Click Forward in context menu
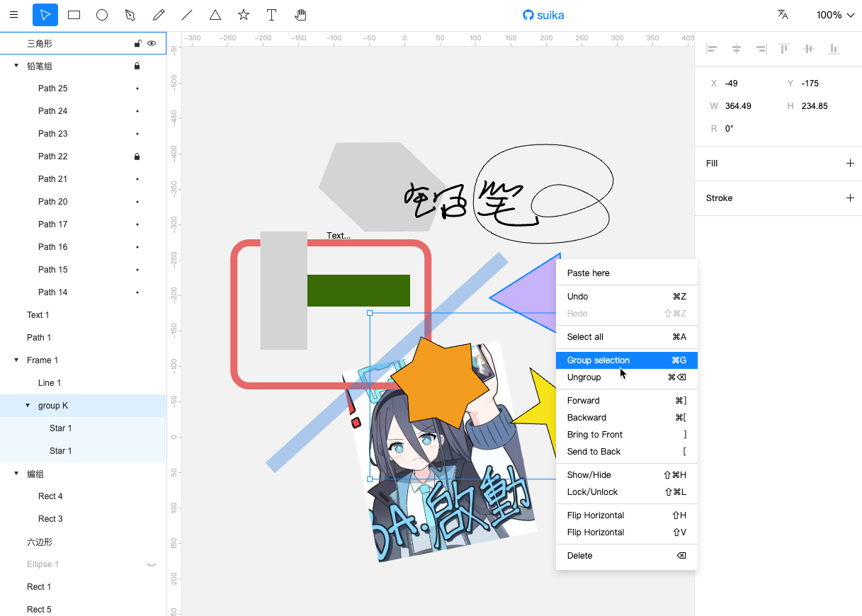862x616 pixels. pos(627,401)
